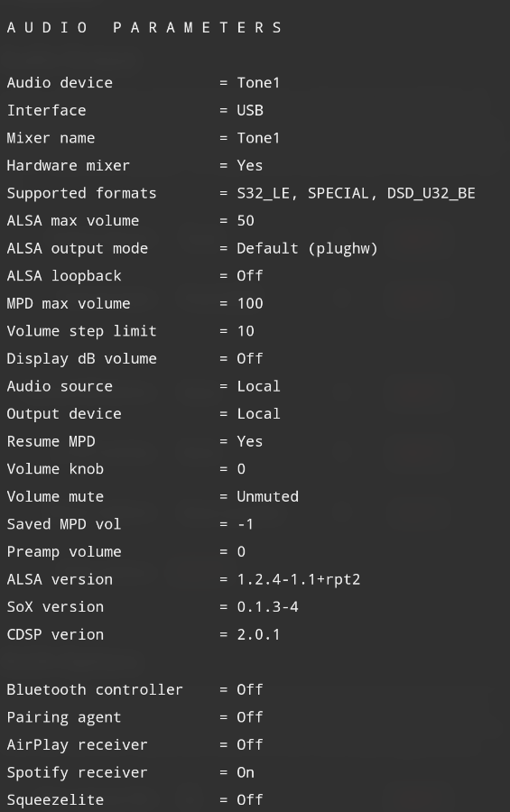510x812 pixels.
Task: Select the Saved MPD vol value -1
Action: click(246, 524)
